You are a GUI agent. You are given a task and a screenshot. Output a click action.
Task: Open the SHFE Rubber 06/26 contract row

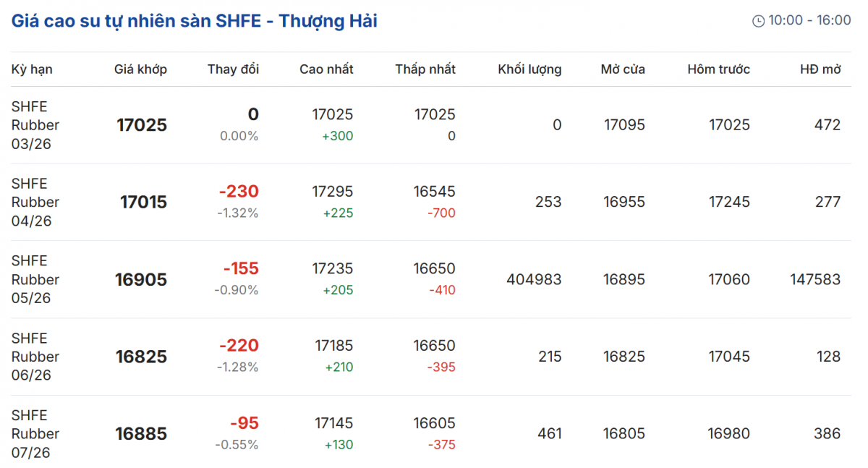(x=35, y=357)
